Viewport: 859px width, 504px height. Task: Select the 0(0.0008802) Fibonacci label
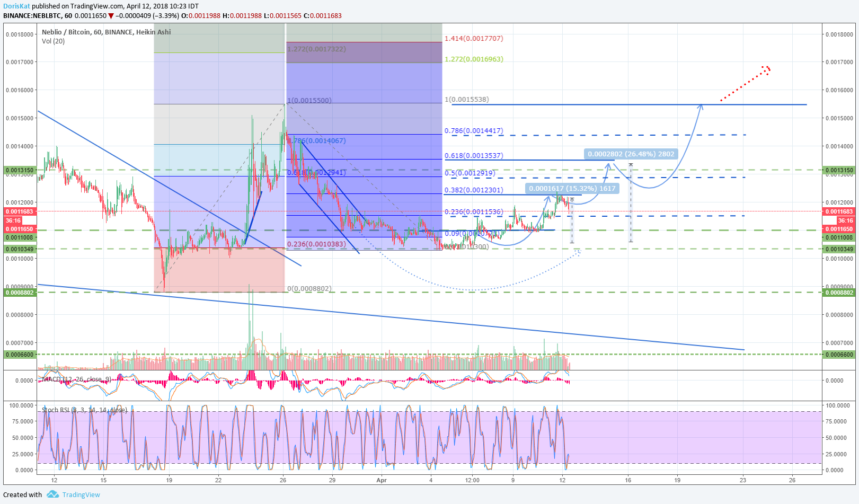pyautogui.click(x=309, y=289)
